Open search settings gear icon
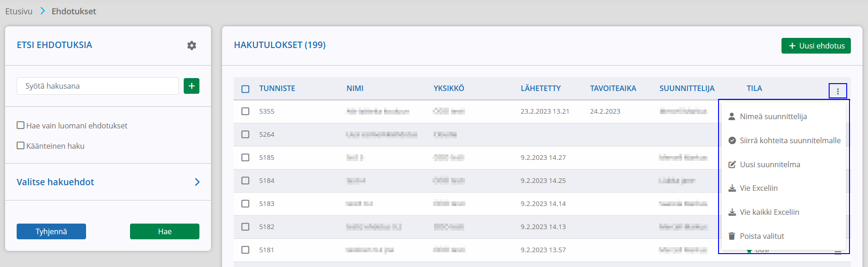 (192, 45)
